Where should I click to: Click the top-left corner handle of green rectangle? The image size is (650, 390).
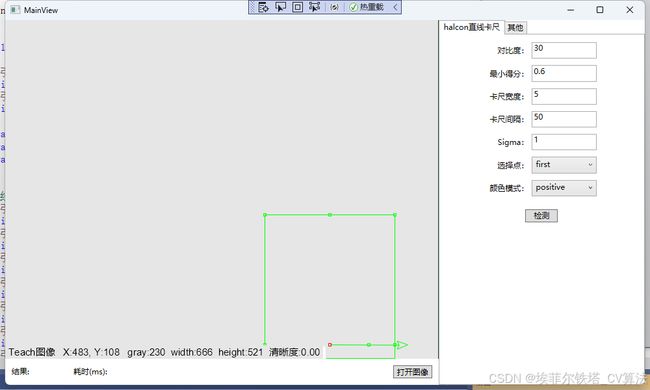(x=265, y=215)
